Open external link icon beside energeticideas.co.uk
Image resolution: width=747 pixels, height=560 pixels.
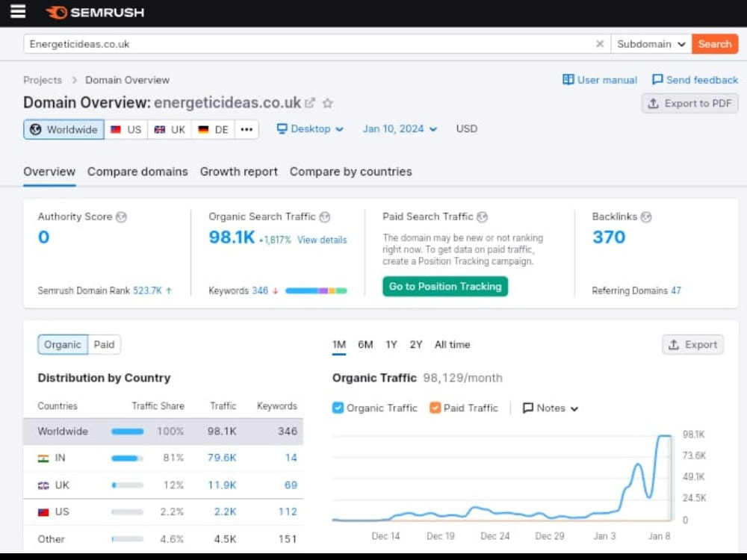coord(310,103)
